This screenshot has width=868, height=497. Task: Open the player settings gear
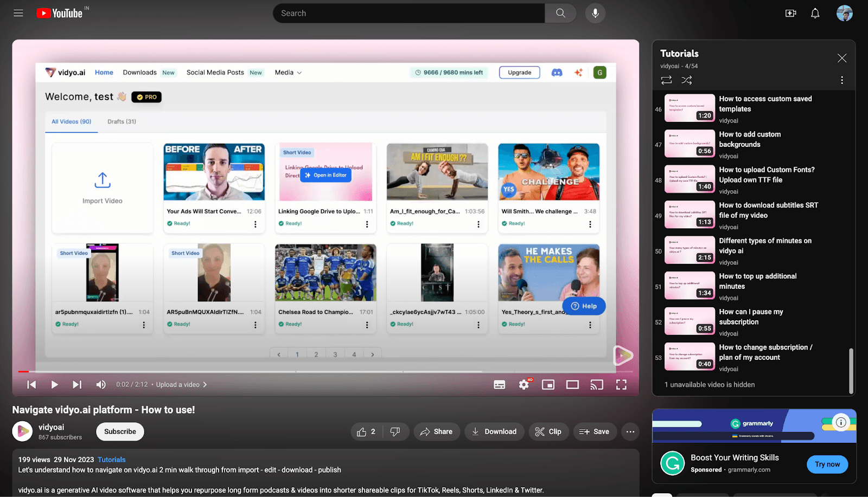tap(524, 384)
